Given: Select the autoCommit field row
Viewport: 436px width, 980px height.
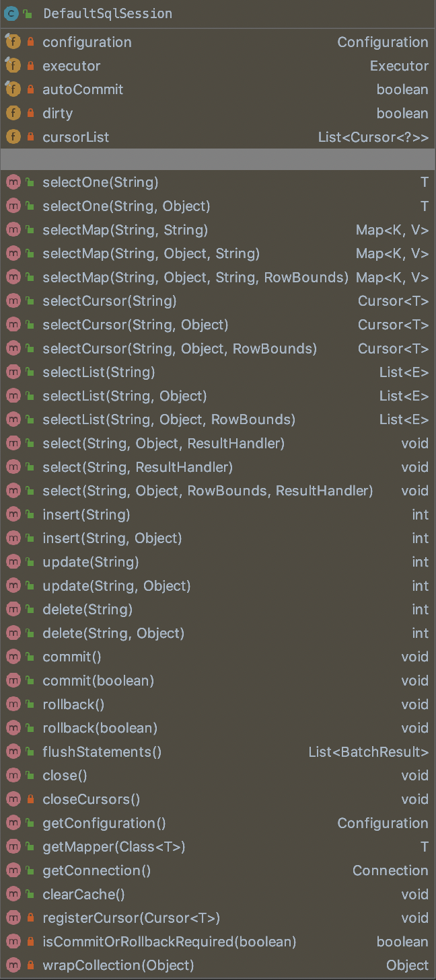Looking at the screenshot, I should click(x=83, y=89).
